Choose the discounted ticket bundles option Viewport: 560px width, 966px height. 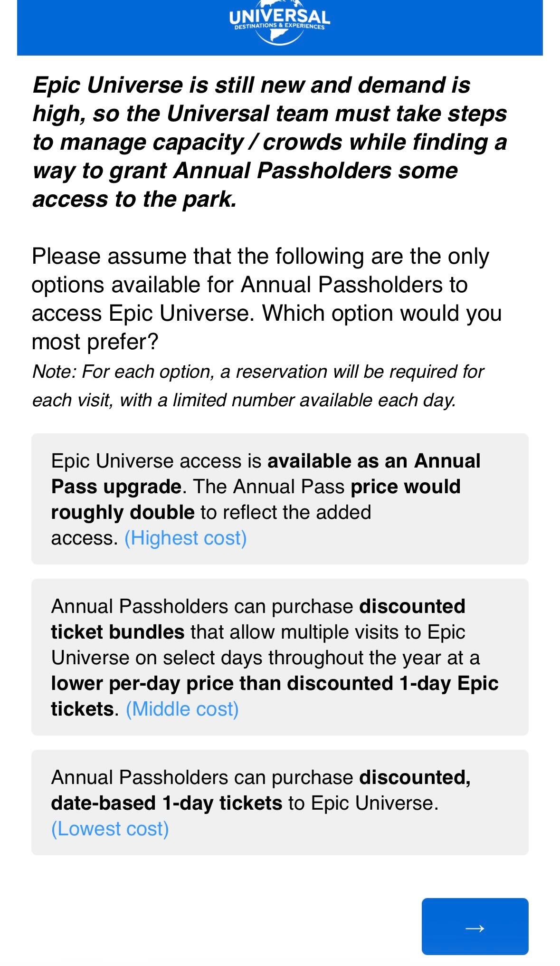click(x=279, y=657)
